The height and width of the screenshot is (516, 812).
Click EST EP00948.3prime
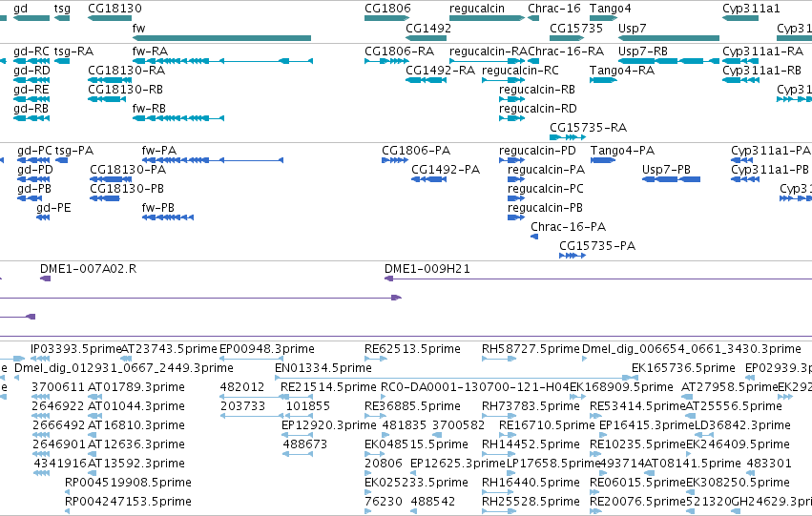click(267, 349)
